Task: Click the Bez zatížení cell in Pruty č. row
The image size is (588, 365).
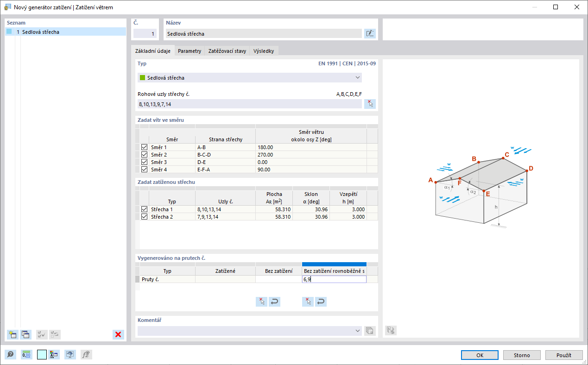Action: point(278,279)
